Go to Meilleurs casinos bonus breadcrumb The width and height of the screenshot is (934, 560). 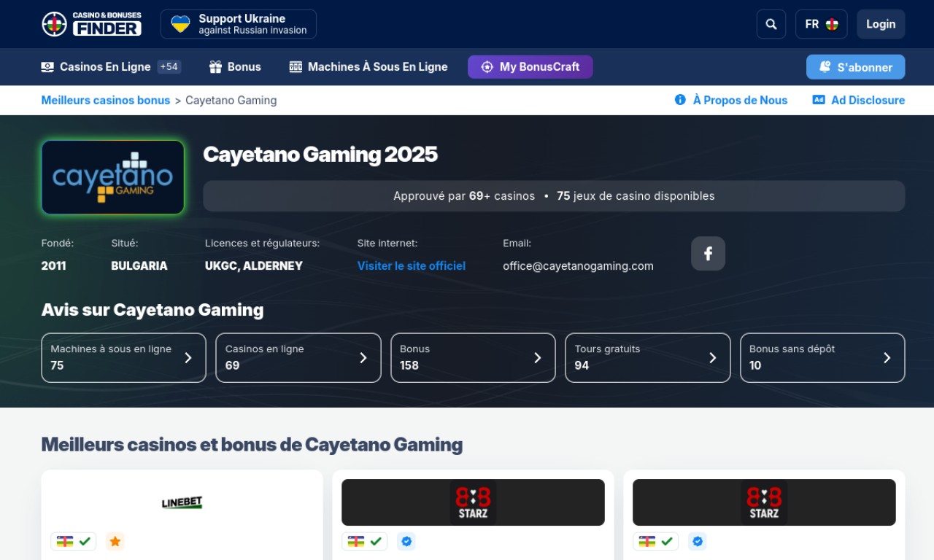coord(106,101)
